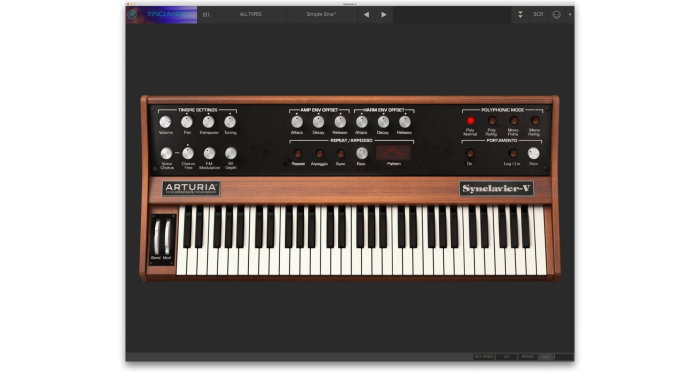Click the F.M. Modulation knob
Viewport: 700px width, 372px height.
click(209, 153)
